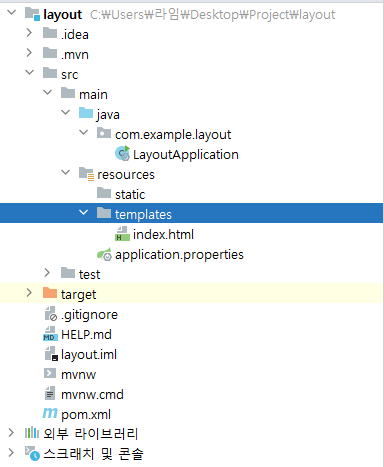Select the resources label
The height and width of the screenshot is (467, 384).
(126, 175)
